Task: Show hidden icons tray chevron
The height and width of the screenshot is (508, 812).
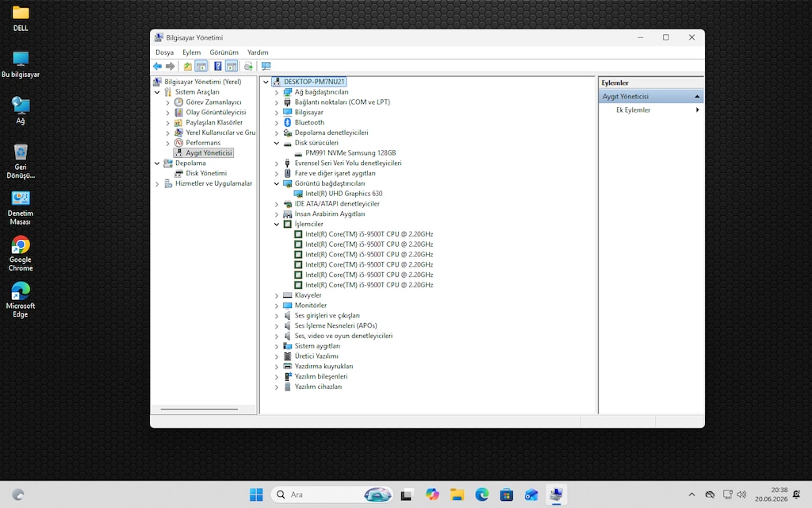Action: click(x=691, y=495)
